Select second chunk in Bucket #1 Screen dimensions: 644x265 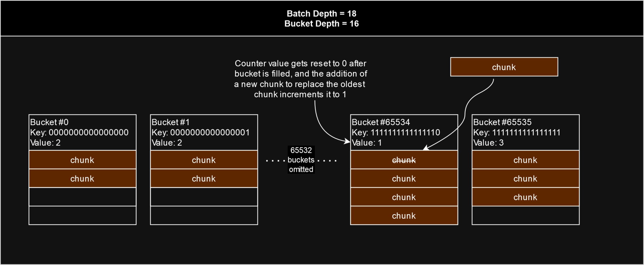[x=204, y=178]
